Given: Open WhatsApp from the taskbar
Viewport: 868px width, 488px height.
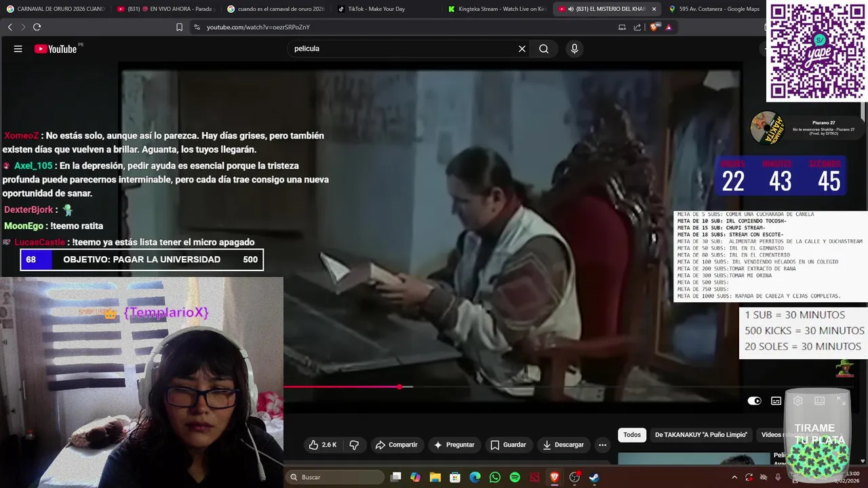Looking at the screenshot, I should coord(495,477).
